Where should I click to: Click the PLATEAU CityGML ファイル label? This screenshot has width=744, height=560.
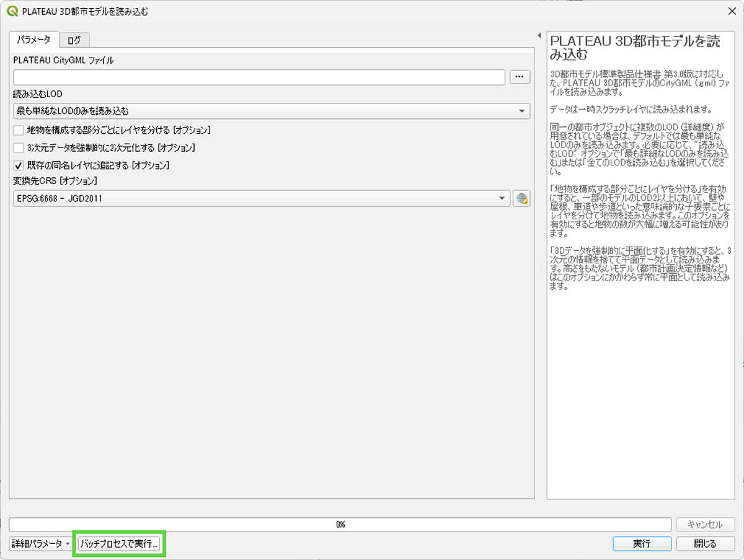coord(63,60)
